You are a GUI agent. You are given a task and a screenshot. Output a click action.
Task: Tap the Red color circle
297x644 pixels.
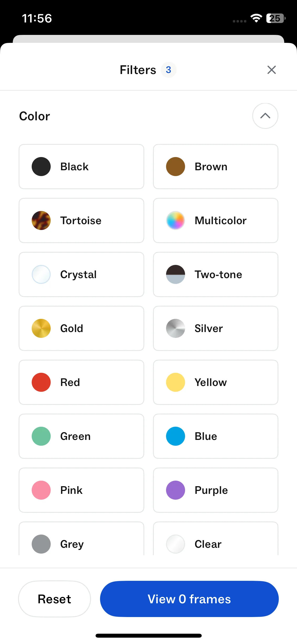[x=41, y=382]
